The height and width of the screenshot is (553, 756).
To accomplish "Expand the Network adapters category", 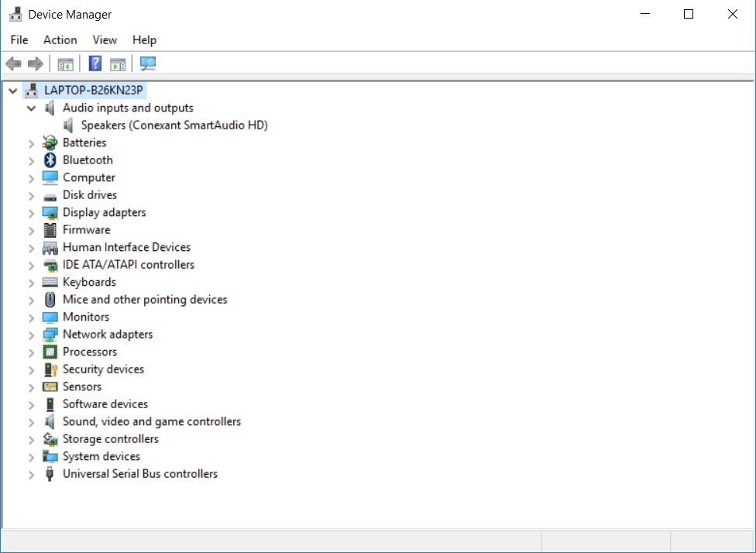I will (31, 334).
